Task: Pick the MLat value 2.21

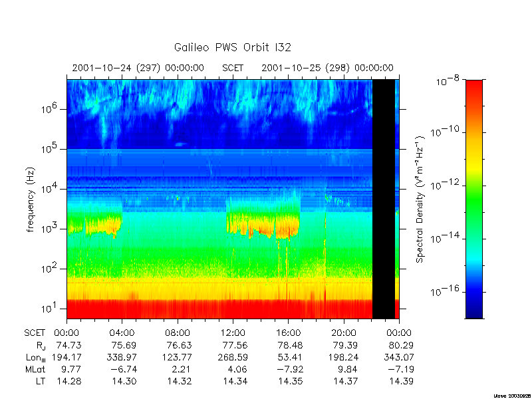Action: tap(180, 369)
